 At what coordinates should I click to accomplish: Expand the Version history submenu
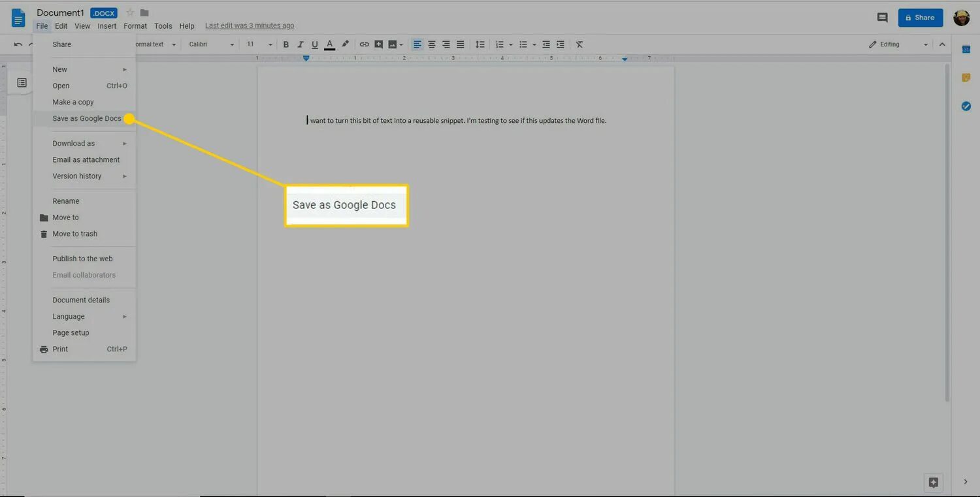[84, 176]
